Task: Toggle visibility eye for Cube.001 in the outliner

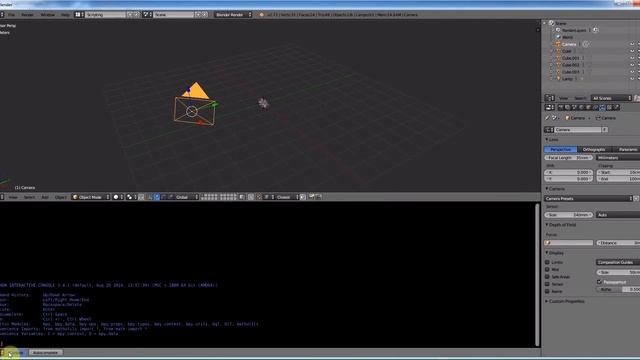Action: tap(632, 58)
